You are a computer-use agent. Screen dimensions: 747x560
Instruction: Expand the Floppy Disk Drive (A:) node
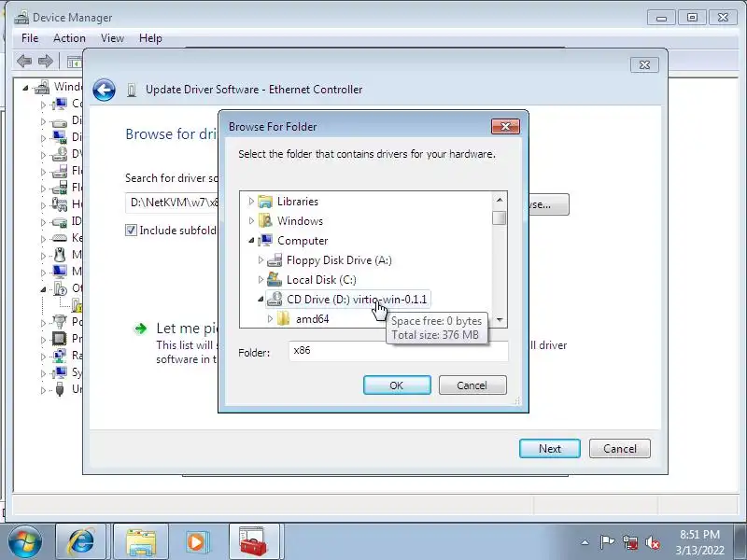coord(261,260)
